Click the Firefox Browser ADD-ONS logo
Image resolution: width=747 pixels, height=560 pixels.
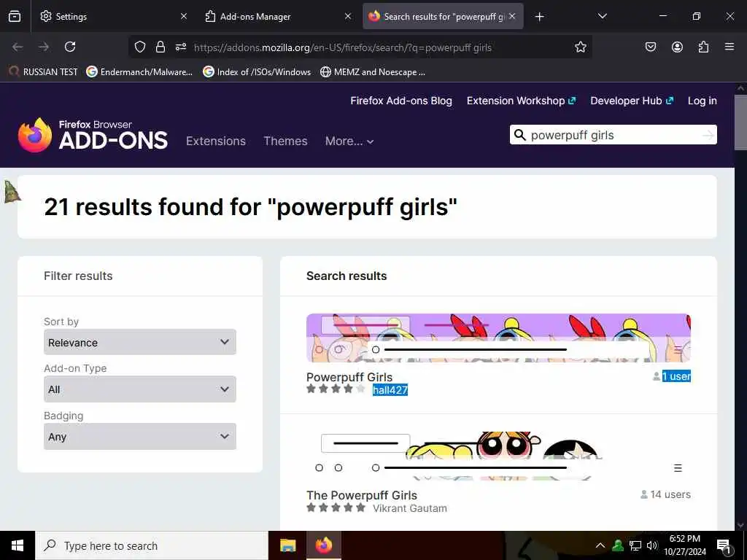coord(93,135)
